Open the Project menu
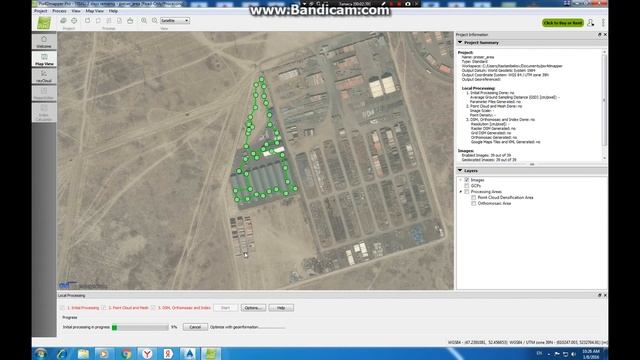The height and width of the screenshot is (360, 640). [40, 11]
